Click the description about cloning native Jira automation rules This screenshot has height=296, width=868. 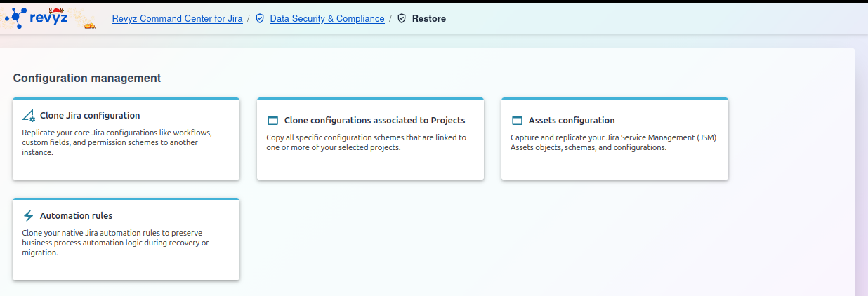pos(115,243)
